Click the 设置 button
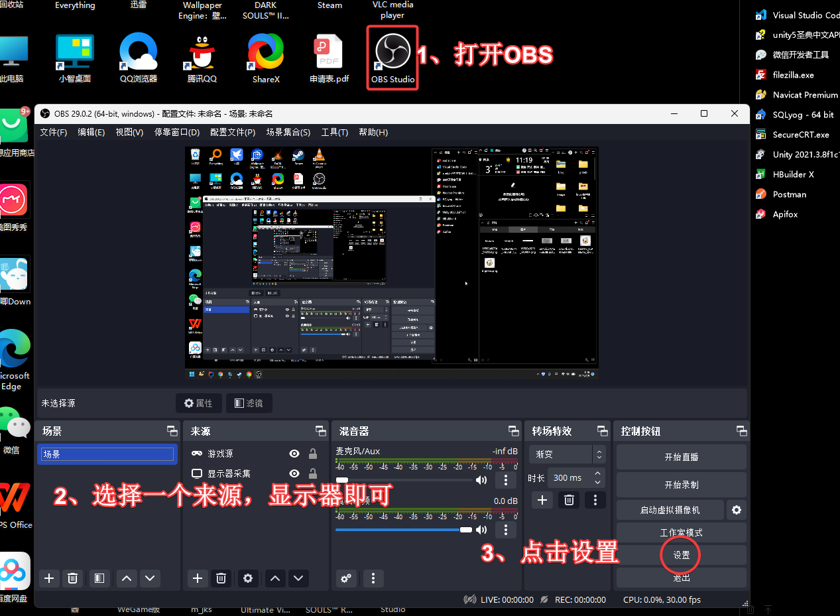Screen dimensions: 840x616 681,555
